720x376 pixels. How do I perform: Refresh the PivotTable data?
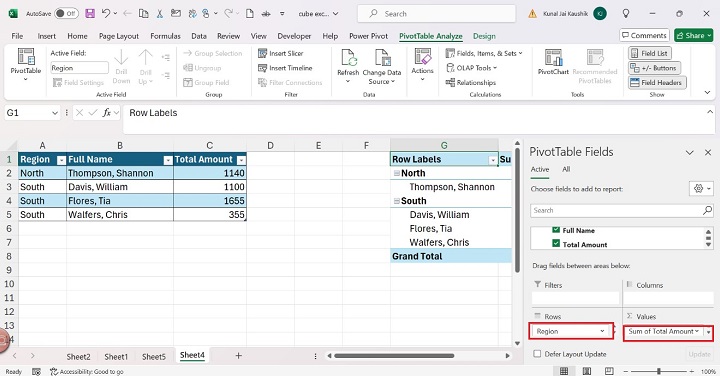(x=348, y=66)
